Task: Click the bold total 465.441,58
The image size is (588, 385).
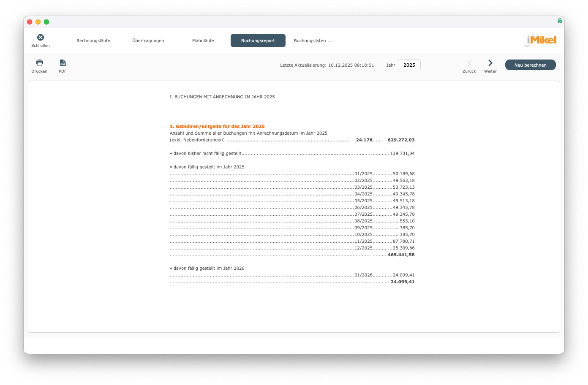Action: point(401,255)
